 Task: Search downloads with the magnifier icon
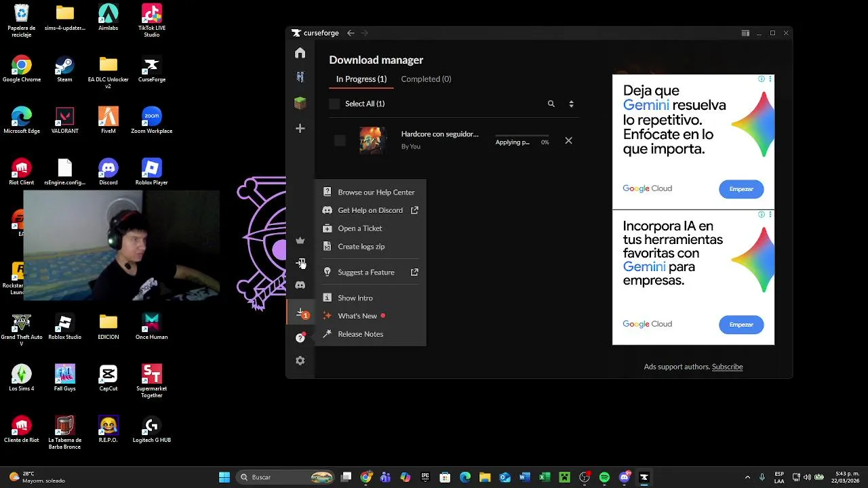coord(551,104)
